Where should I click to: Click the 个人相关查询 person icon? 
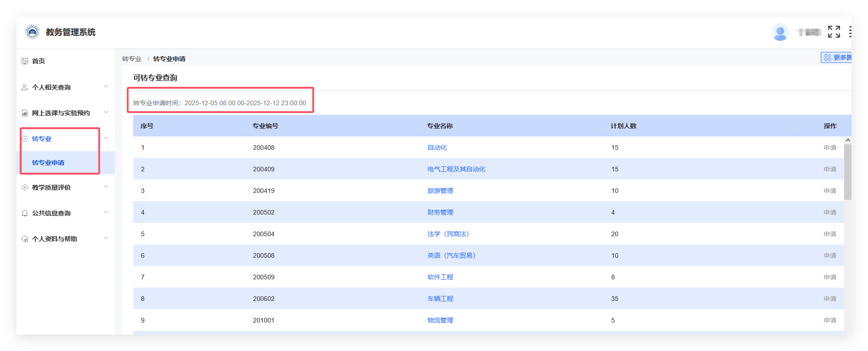[25, 87]
